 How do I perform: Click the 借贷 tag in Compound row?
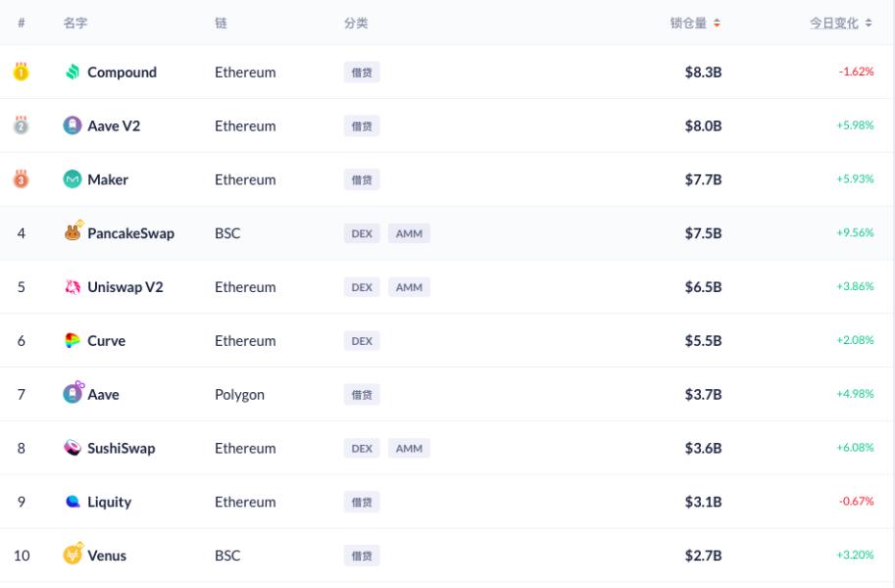click(x=362, y=73)
